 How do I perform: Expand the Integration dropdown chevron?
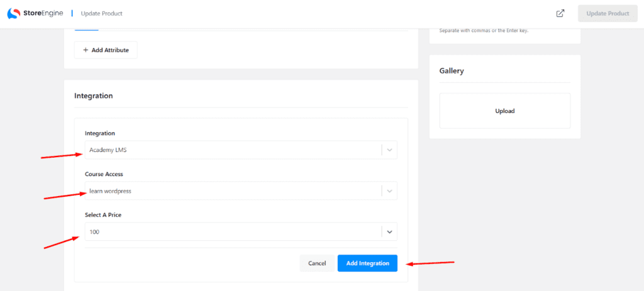(x=389, y=150)
